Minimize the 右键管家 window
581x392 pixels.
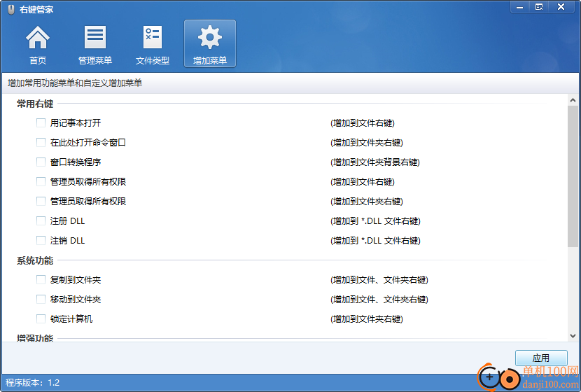point(520,7)
